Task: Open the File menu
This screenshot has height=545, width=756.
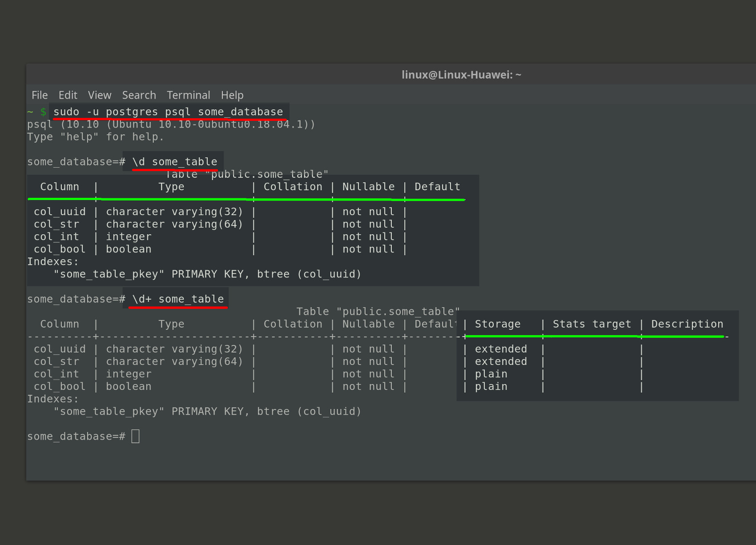Action: pyautogui.click(x=39, y=95)
